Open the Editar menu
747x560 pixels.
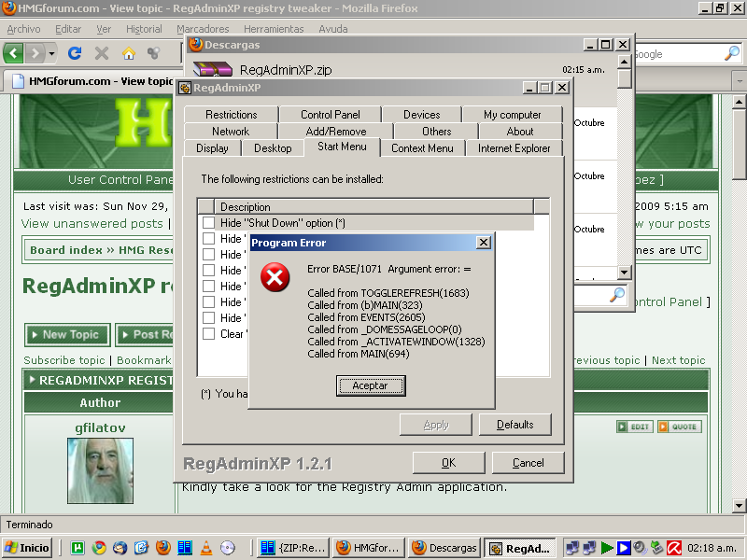pos(68,29)
